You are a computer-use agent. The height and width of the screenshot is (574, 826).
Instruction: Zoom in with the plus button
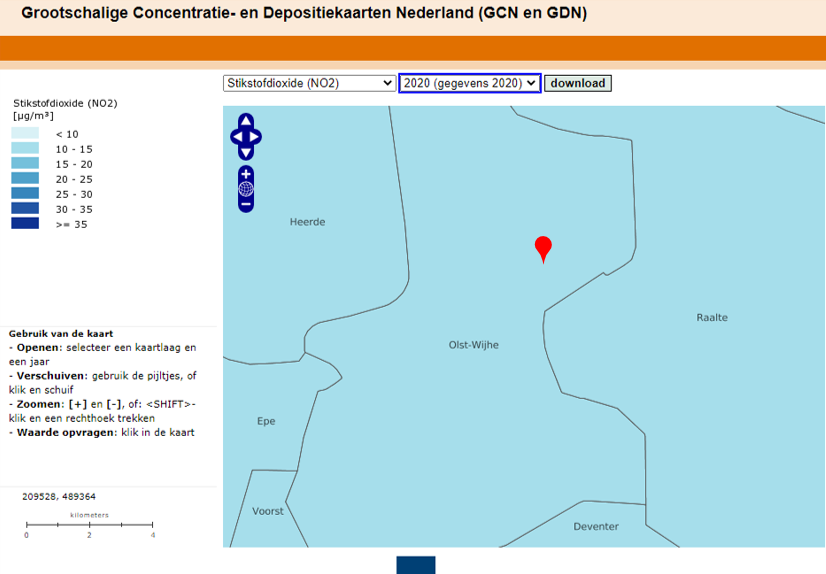pyautogui.click(x=246, y=174)
